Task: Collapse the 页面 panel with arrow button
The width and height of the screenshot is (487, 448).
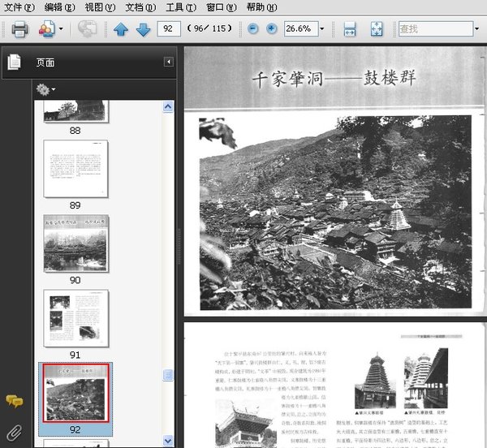Action: (x=169, y=62)
